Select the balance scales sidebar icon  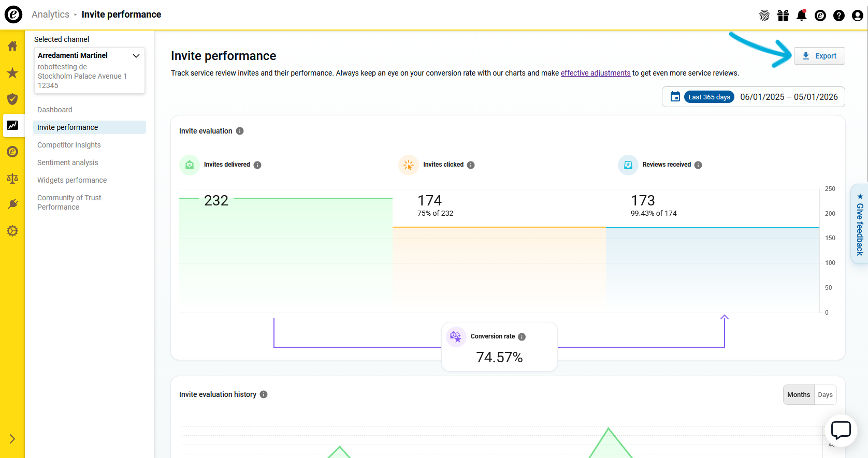(12, 179)
